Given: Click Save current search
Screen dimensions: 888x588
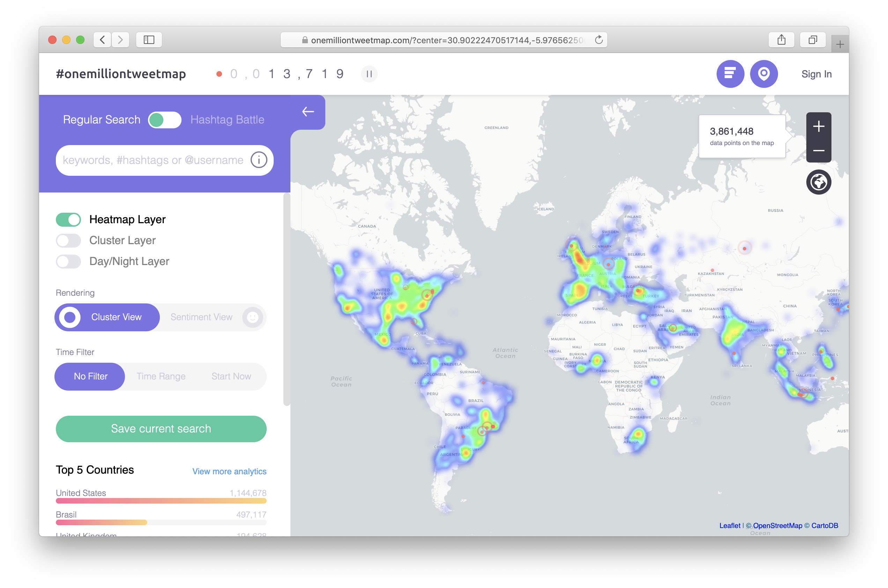Looking at the screenshot, I should pos(161,429).
